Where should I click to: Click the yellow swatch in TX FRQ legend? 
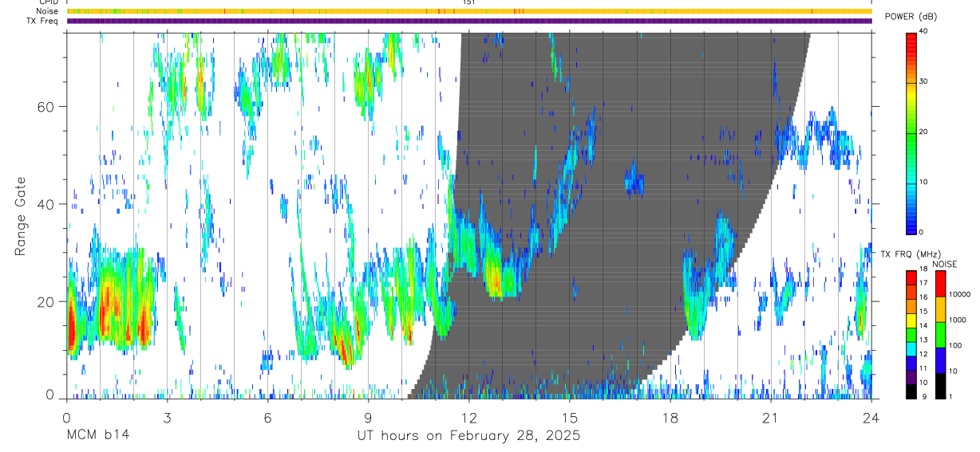912,321
